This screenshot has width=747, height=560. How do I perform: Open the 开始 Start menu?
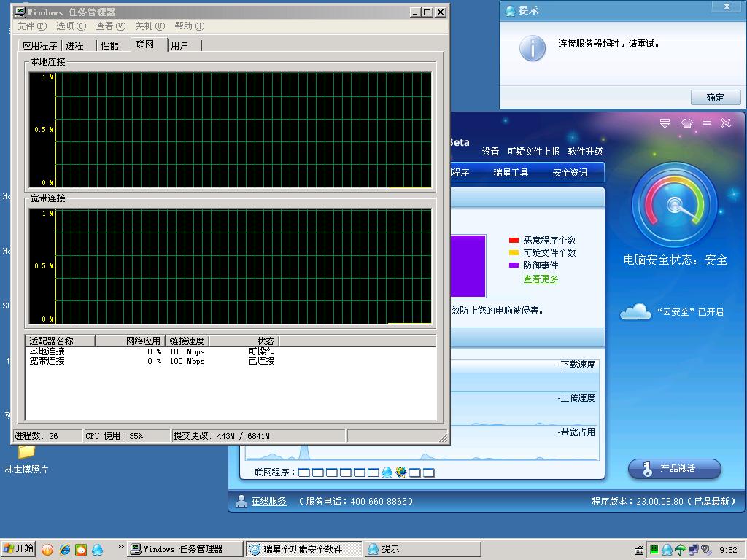(18, 548)
